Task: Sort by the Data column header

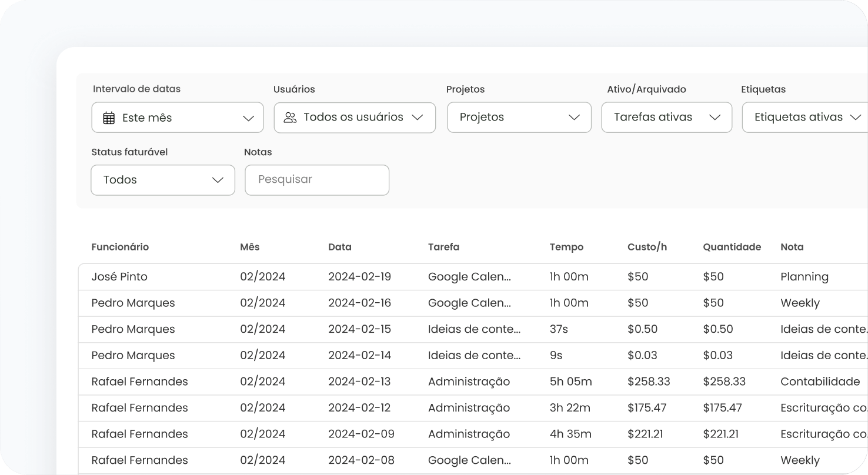Action: [339, 247]
